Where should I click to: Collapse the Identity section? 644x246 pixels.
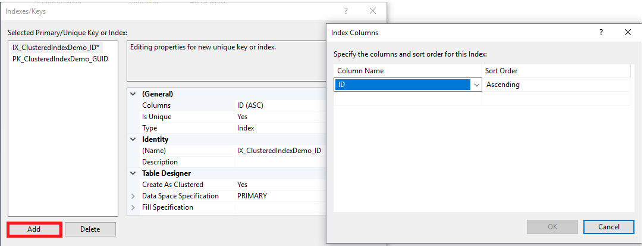click(x=133, y=139)
